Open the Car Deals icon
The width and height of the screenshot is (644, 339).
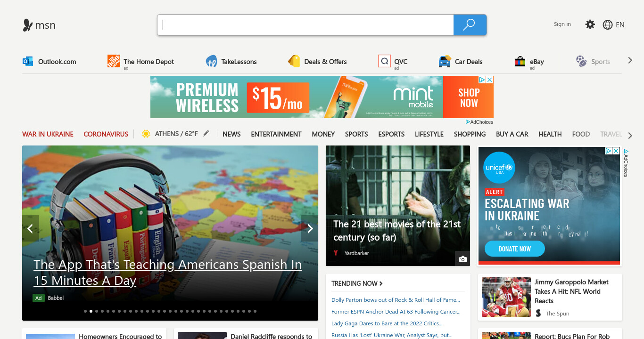[x=445, y=61]
